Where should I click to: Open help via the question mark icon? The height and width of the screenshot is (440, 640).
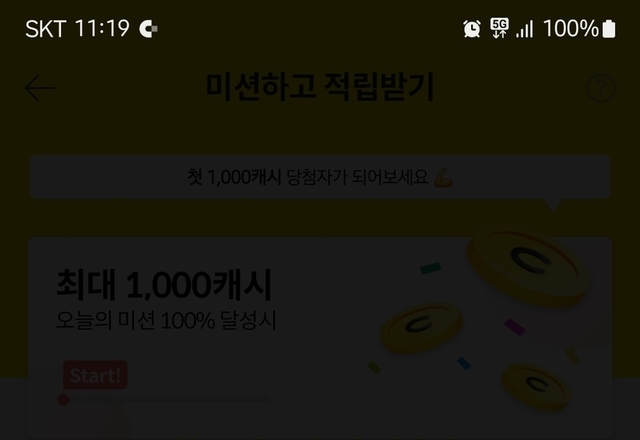[601, 88]
